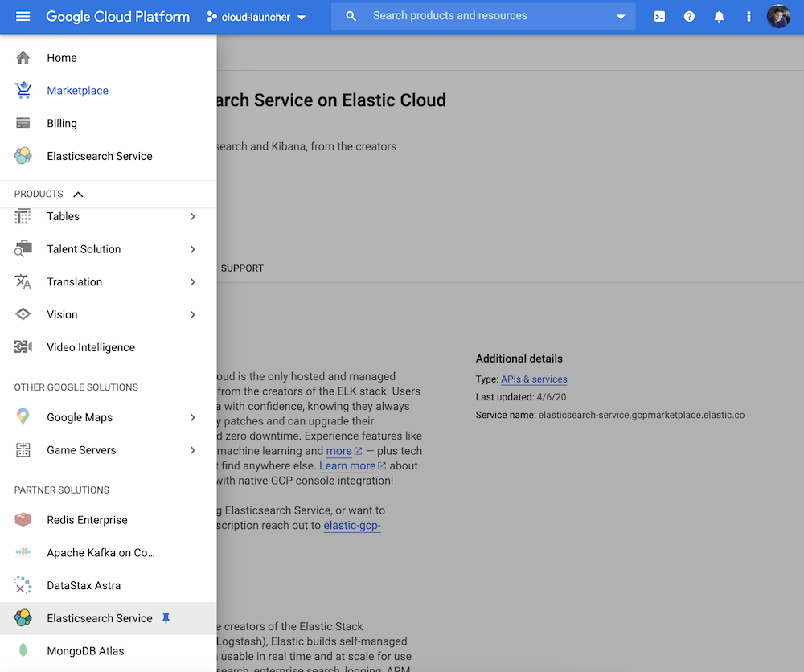Screen dimensions: 804x672
Task: Follow the 'Learn more' link
Action: [352, 466]
